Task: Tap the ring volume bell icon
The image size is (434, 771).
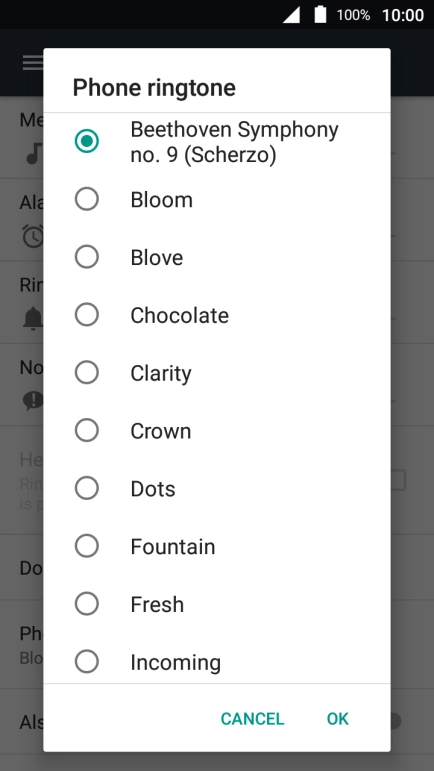Action: [x=32, y=319]
